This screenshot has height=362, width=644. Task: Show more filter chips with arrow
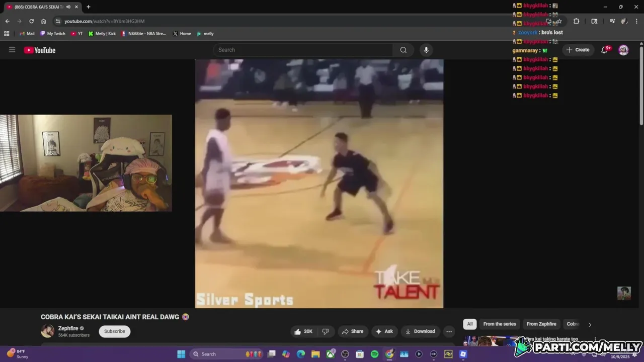pyautogui.click(x=590, y=324)
